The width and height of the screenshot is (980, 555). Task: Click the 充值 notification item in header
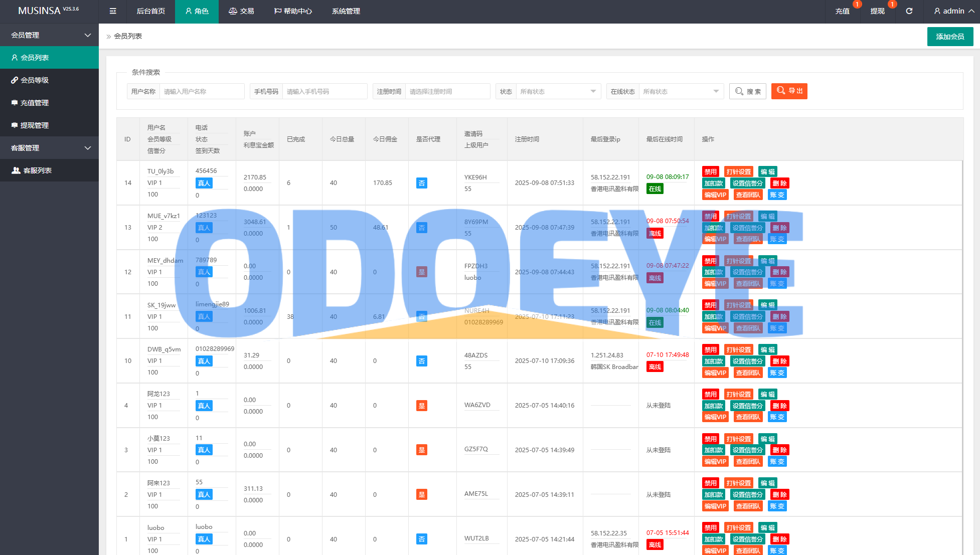click(x=842, y=11)
